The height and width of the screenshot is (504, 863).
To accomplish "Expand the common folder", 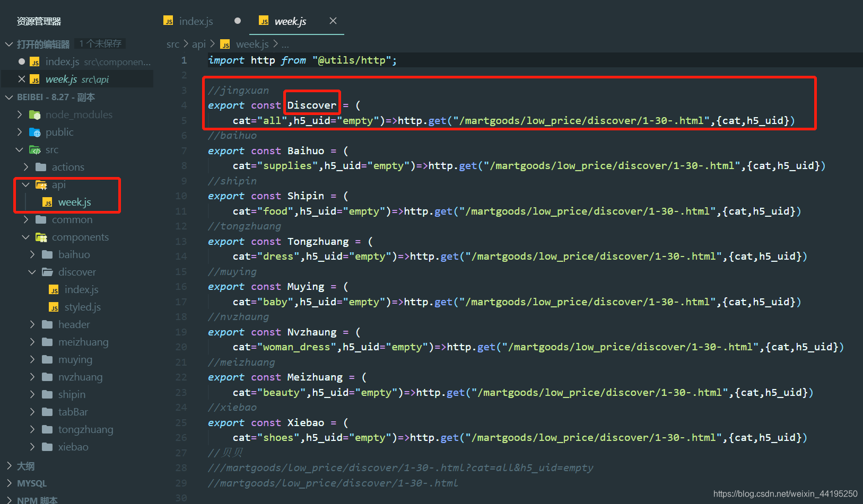I will coord(26,219).
